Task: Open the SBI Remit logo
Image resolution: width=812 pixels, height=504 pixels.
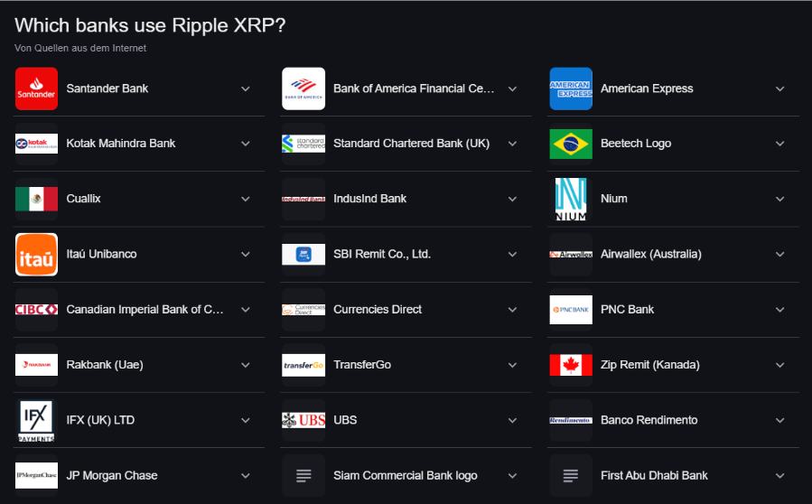Action: coord(303,255)
